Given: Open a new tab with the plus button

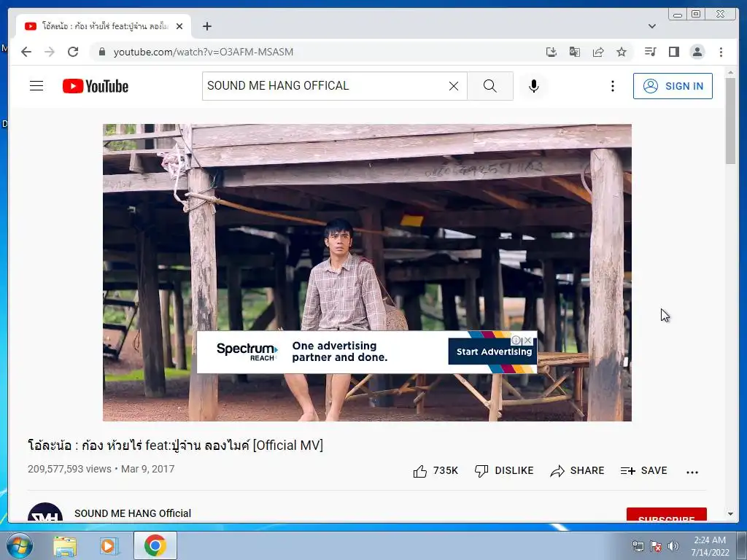Looking at the screenshot, I should pyautogui.click(x=206, y=26).
